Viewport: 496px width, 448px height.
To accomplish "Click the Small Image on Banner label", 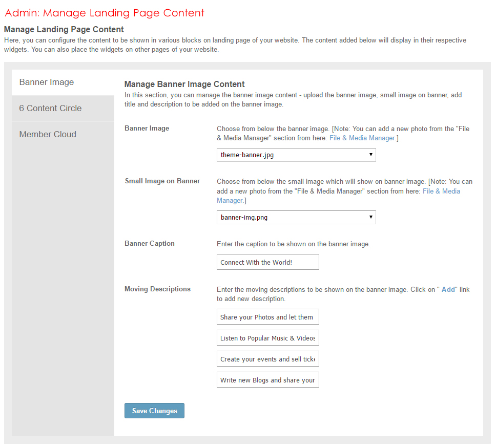I will click(x=162, y=181).
